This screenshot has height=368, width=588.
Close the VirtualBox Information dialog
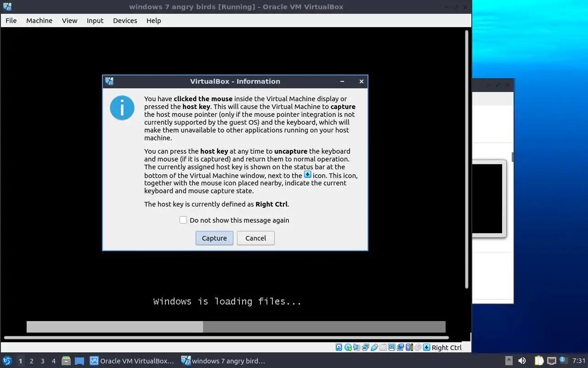pyautogui.click(x=362, y=81)
